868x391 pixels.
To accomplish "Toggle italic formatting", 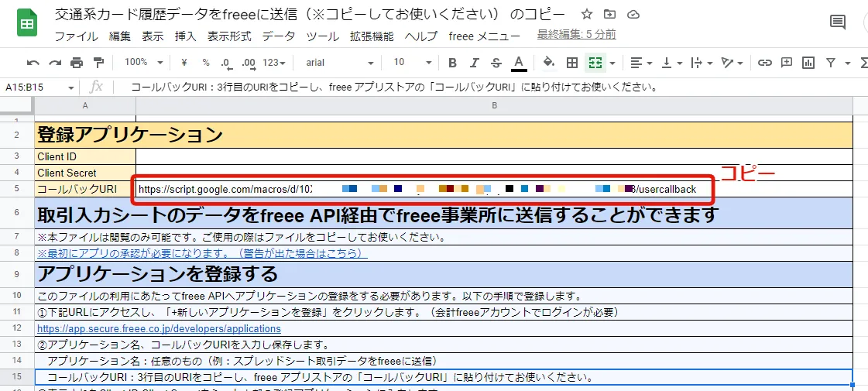I will point(475,63).
